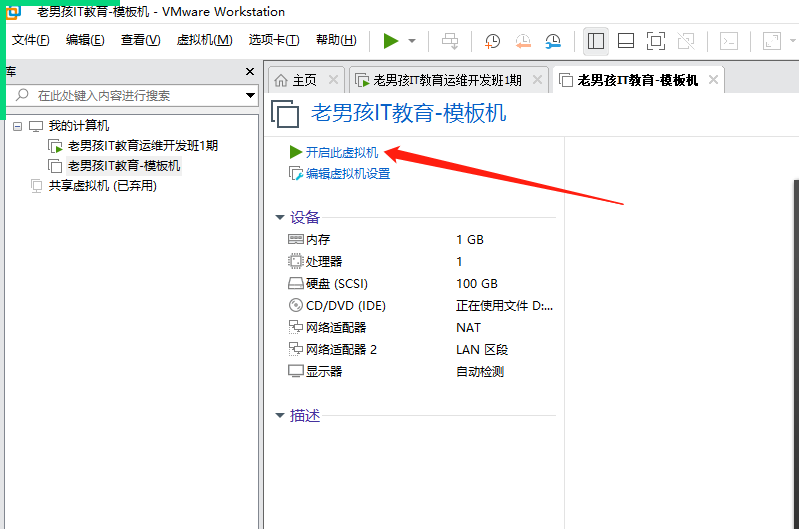The width and height of the screenshot is (799, 529).
Task: Toggle the thumbnail bar view icon
Action: pyautogui.click(x=626, y=41)
